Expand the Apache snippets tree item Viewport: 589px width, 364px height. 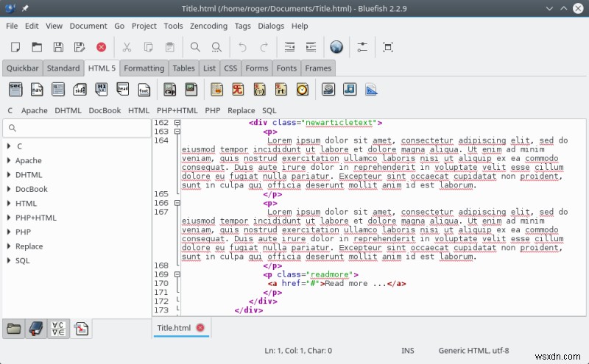(x=9, y=160)
